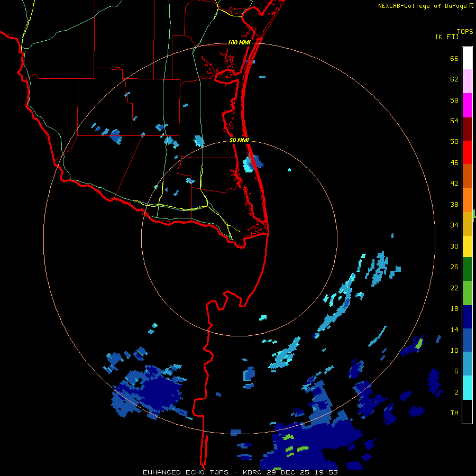The width and height of the screenshot is (476, 476).
Task: Click the light blue legend swatch
Action: pos(467,364)
